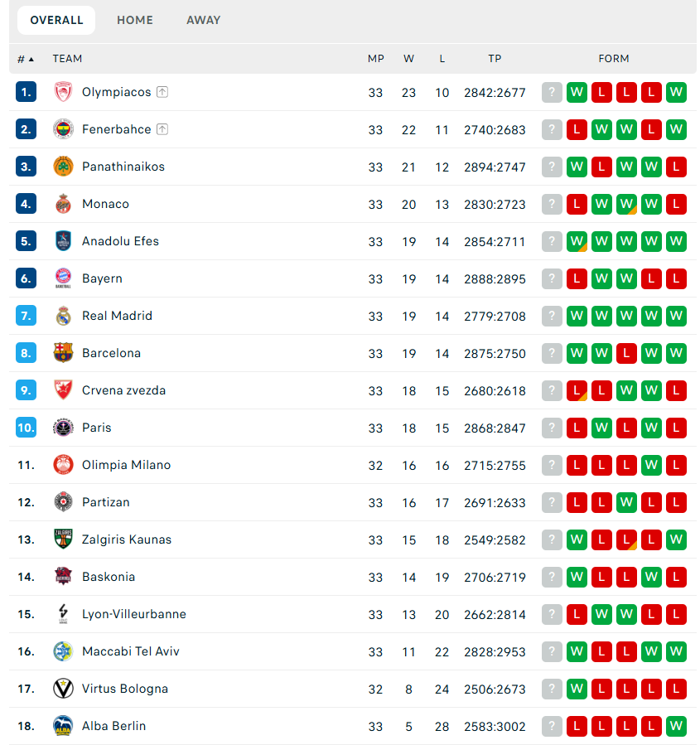Open the Monaco team link
The width and height of the screenshot is (700, 745).
105,204
